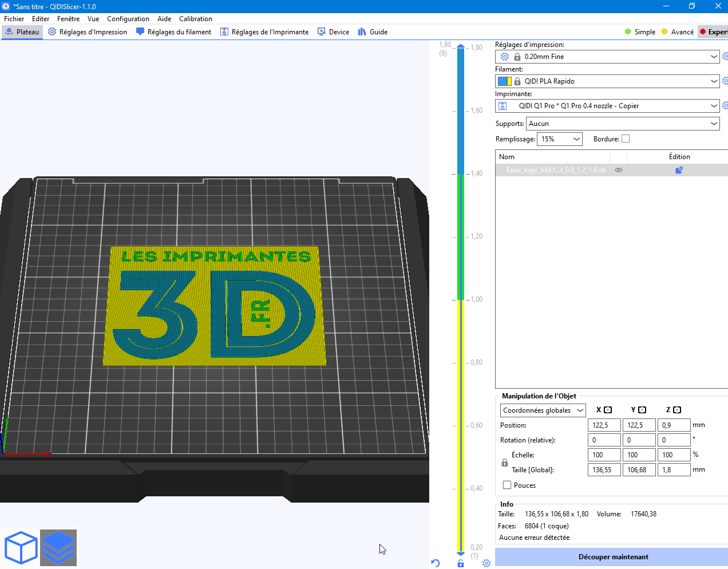Hide the Essai_logo STL object with eye icon
The width and height of the screenshot is (728, 569).
[619, 170]
